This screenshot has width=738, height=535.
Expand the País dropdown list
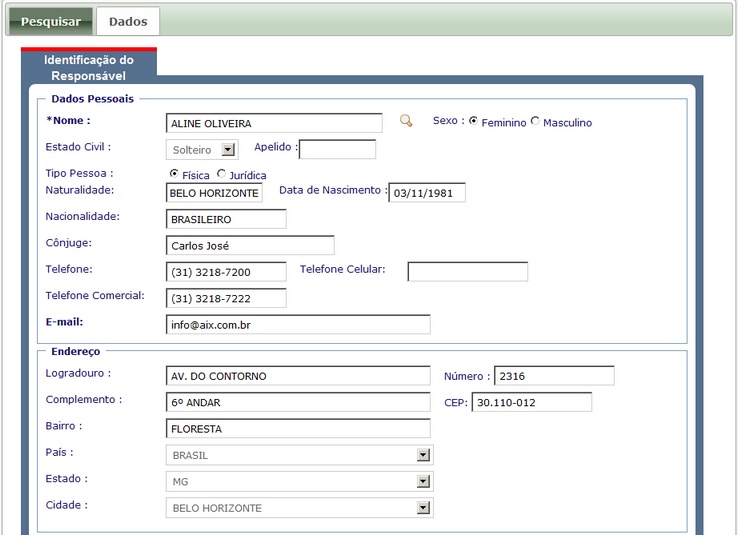(x=424, y=455)
